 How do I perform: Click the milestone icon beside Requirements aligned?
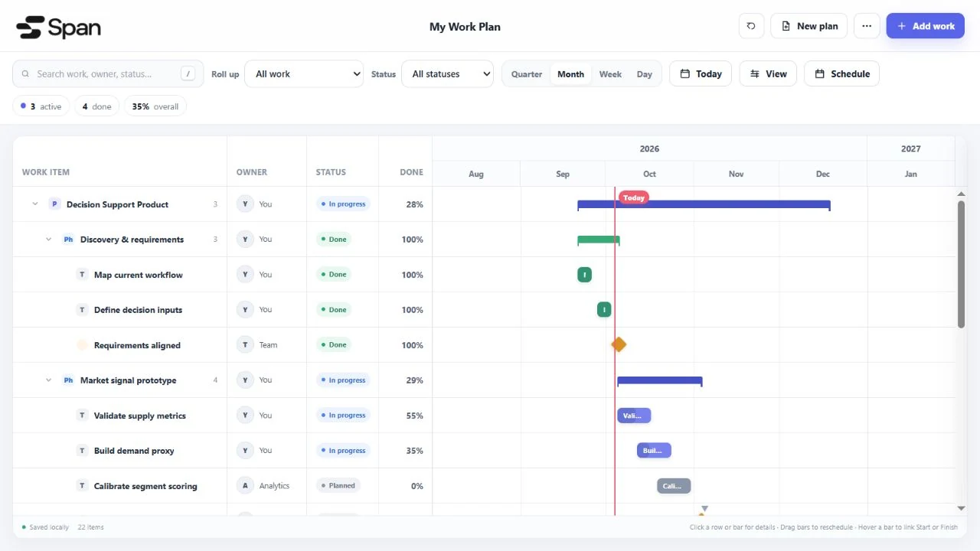coord(82,345)
